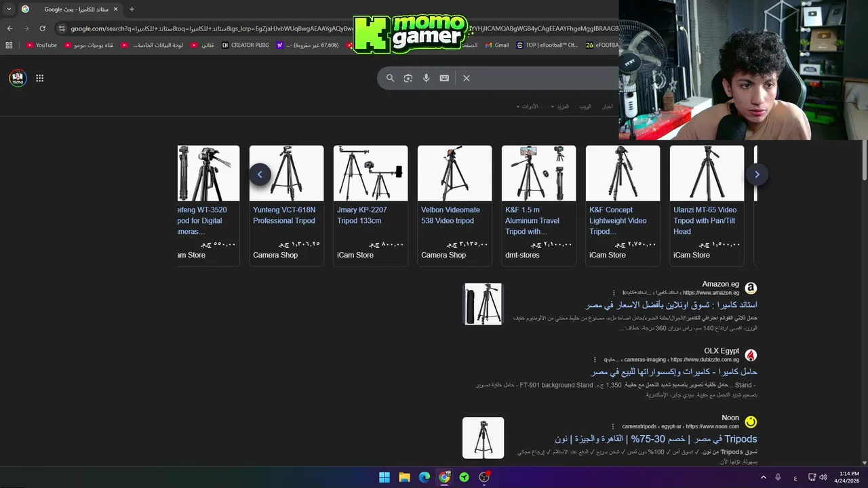Open the Google apps grid icon

point(40,78)
